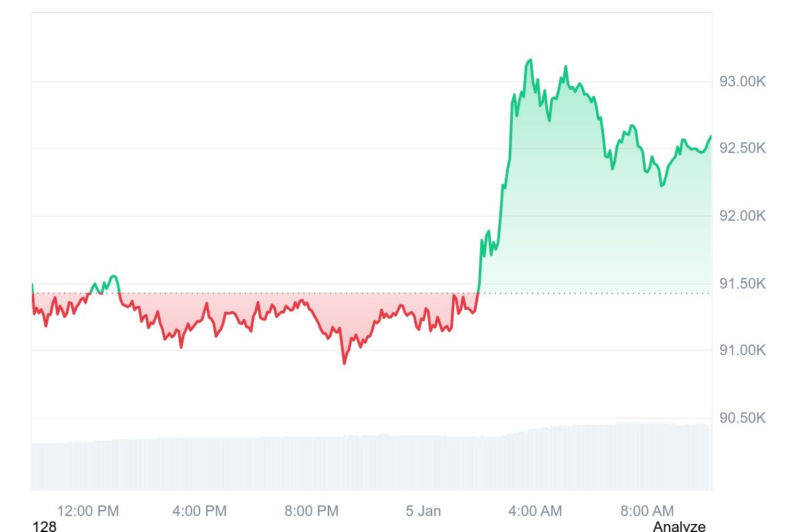Screen dimensions: 798x532
Task: Click the right endpoint of the green price line
Action: (711, 136)
